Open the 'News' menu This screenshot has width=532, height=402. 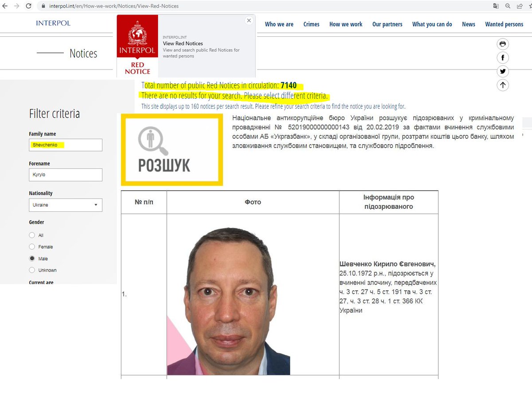(x=469, y=24)
